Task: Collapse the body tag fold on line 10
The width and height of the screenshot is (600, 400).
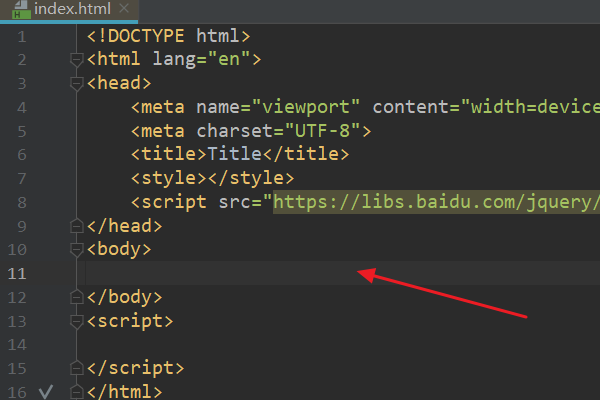Action: click(77, 250)
